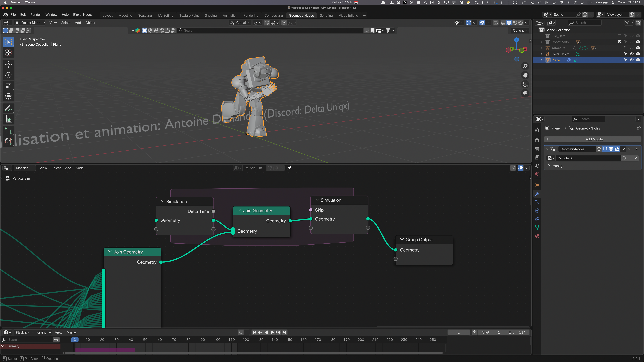Click the pin icon in node editor header
644x362 pixels.
coord(289,168)
